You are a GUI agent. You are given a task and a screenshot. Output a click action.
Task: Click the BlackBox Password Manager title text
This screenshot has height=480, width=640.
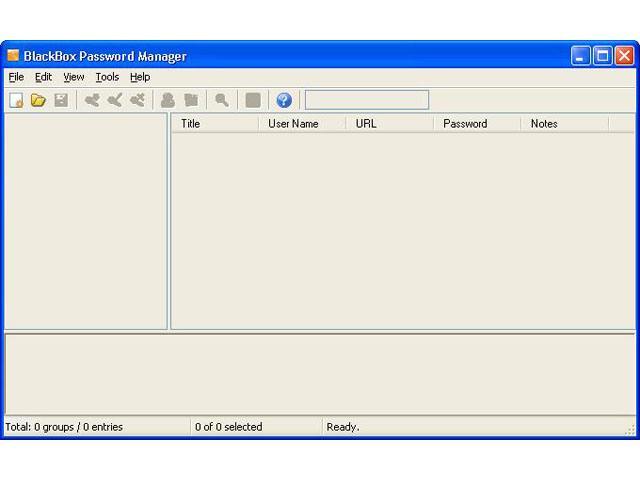105,56
